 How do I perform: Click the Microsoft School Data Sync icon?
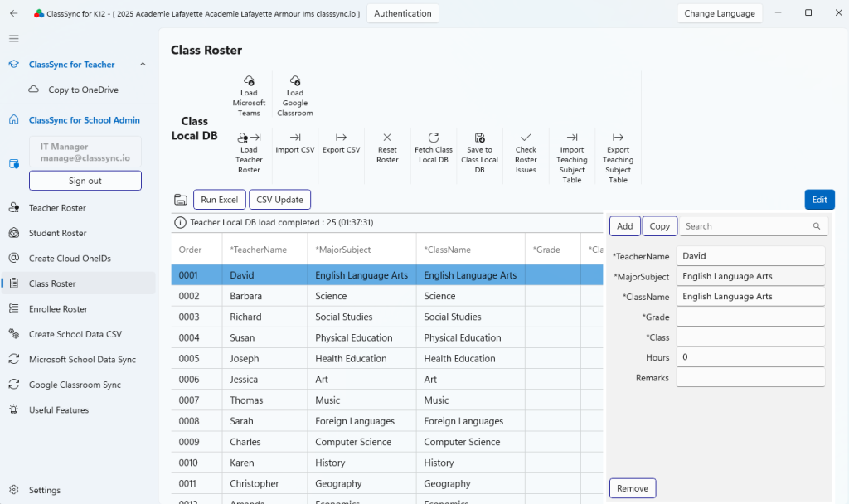14,360
